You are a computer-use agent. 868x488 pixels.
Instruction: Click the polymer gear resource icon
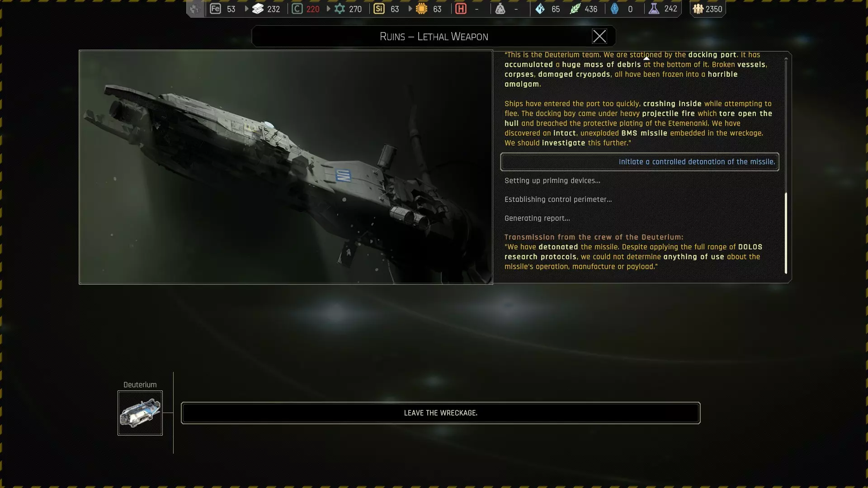point(340,9)
